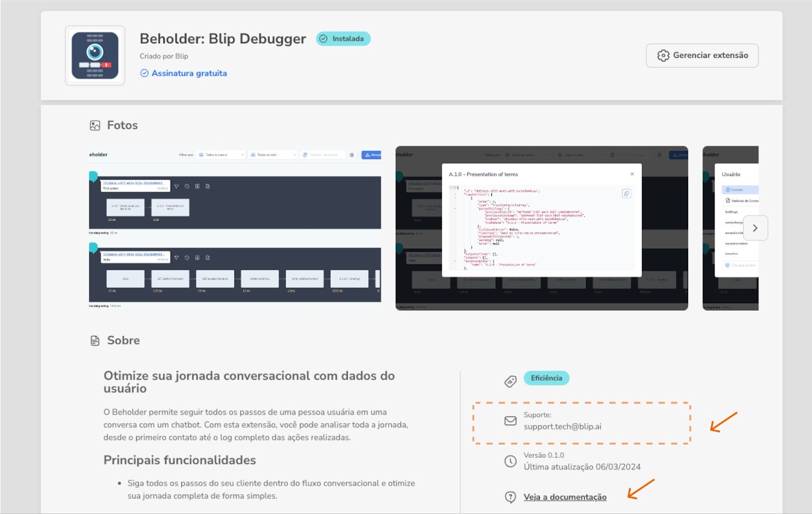812x514 pixels.
Task: Click the Última atualização 06/03/2024 text
Action: 582,467
